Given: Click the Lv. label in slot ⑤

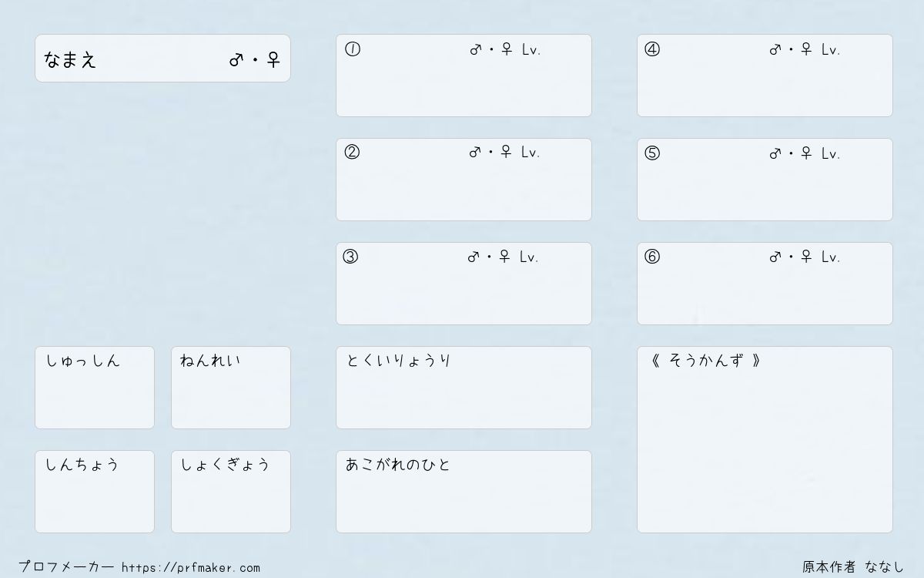Looking at the screenshot, I should click(831, 153).
